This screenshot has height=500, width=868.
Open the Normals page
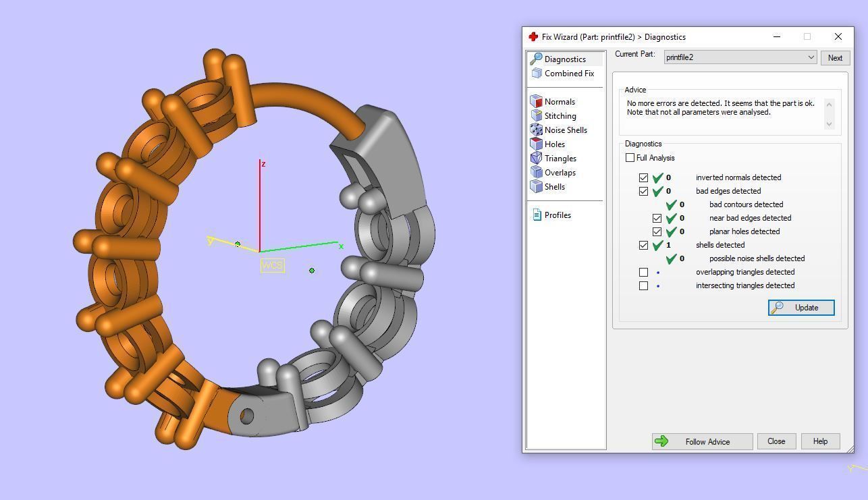pos(560,102)
